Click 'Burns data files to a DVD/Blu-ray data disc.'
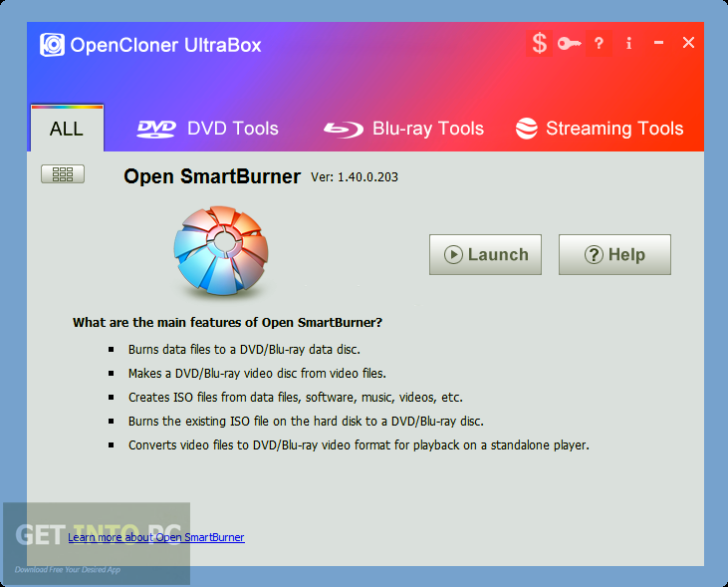 (244, 350)
